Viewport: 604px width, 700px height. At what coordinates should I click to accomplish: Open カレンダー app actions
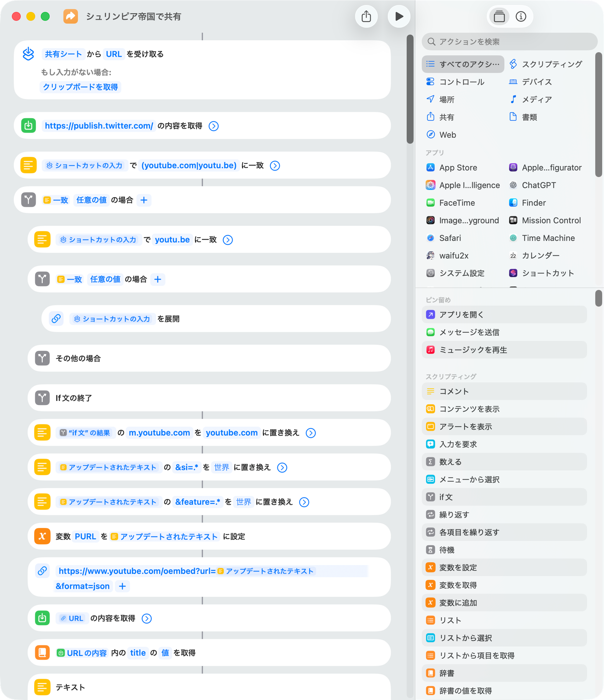534,255
